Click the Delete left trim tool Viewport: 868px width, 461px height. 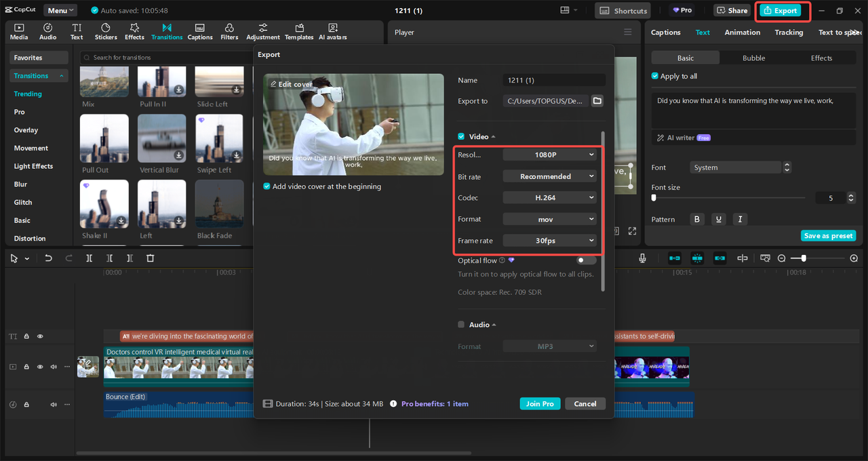(x=110, y=258)
